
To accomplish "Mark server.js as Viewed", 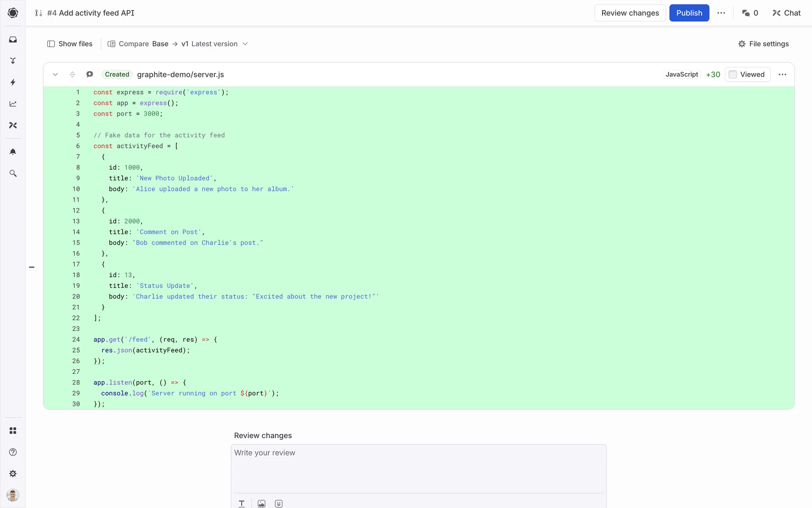I will tap(747, 75).
